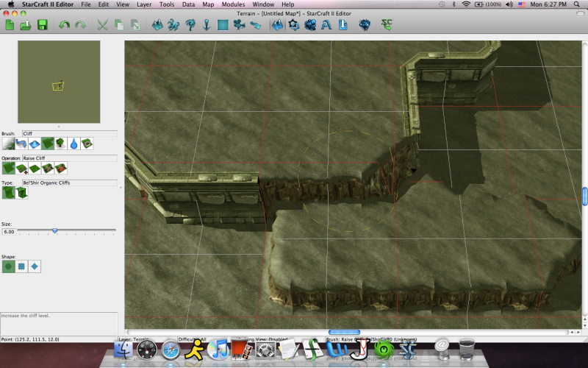Select the Texture brush

point(8,144)
